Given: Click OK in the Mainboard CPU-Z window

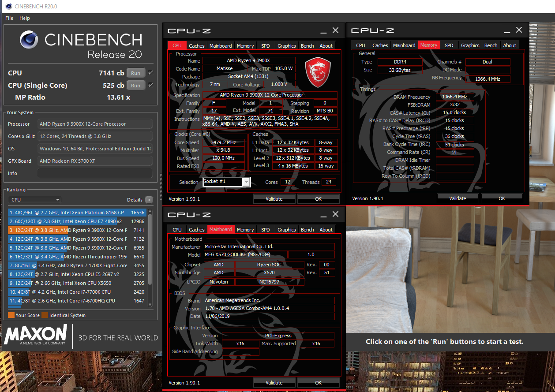Looking at the screenshot, I should click(x=319, y=382).
